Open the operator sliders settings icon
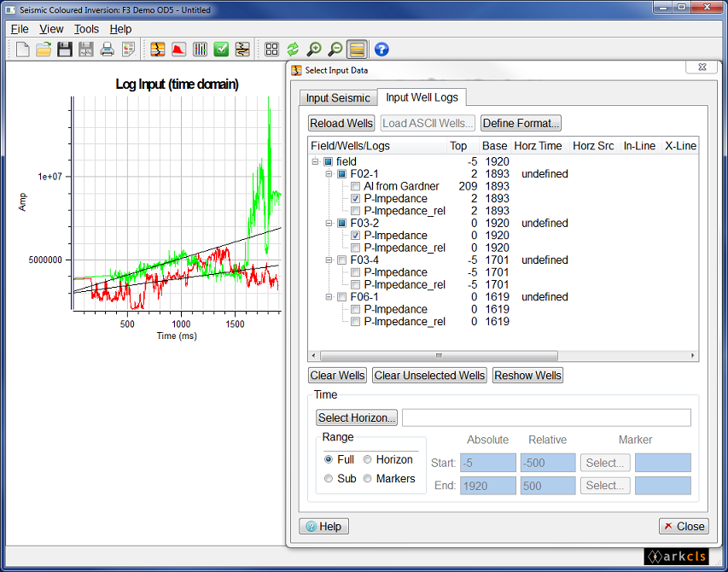 pos(200,50)
